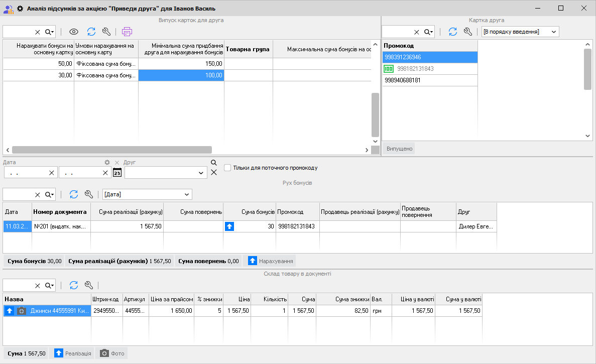The width and height of the screenshot is (596, 364).
Task: Click the Випущено button
Action: point(399,149)
